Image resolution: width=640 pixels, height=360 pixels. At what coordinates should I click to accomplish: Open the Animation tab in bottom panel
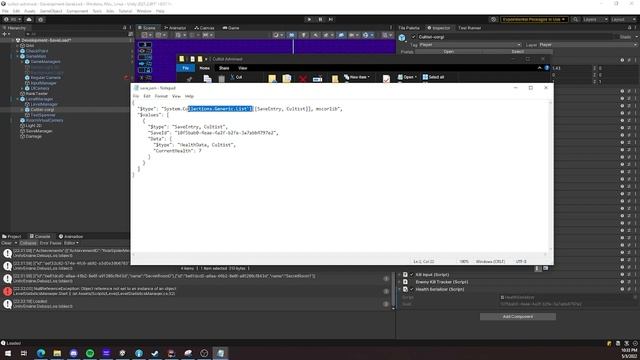coord(71,236)
